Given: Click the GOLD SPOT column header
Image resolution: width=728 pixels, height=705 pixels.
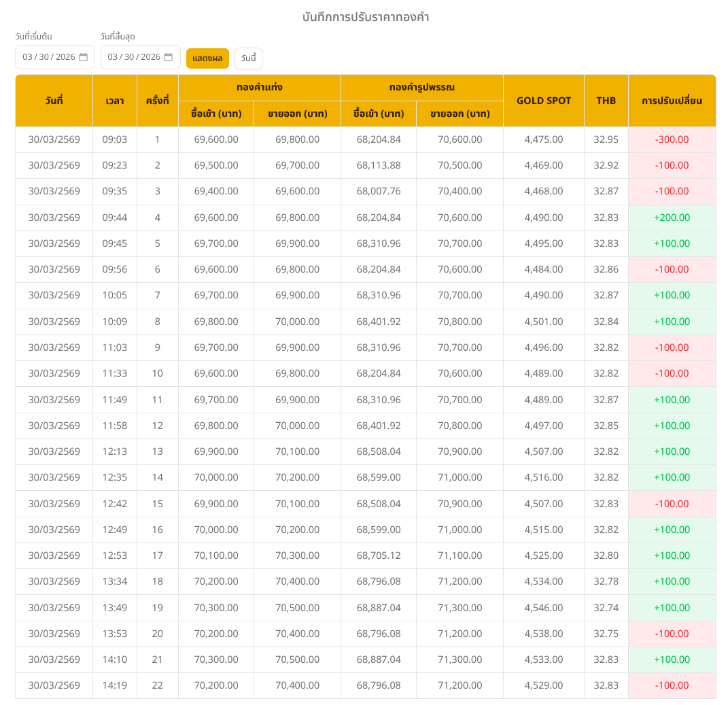Looking at the screenshot, I should click(x=543, y=101).
